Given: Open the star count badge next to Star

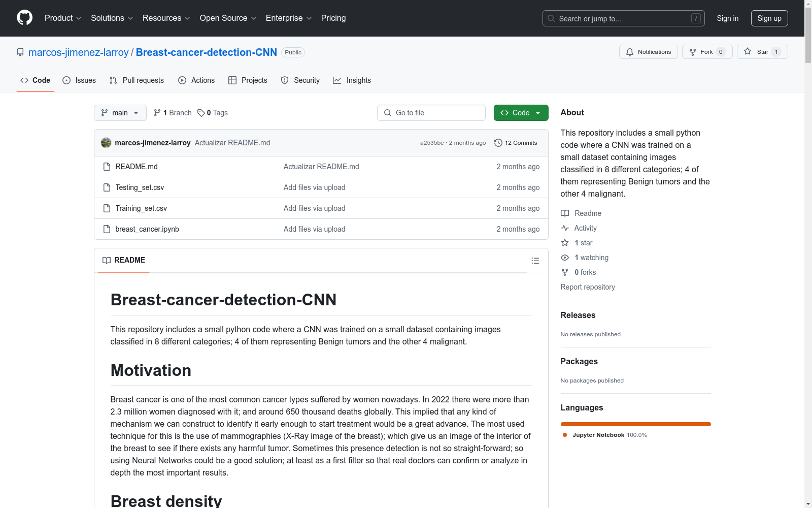Looking at the screenshot, I should point(776,52).
